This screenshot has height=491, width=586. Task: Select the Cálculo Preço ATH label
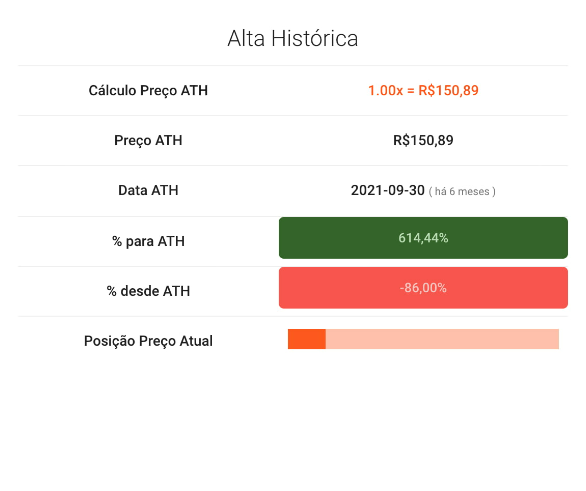tap(148, 90)
